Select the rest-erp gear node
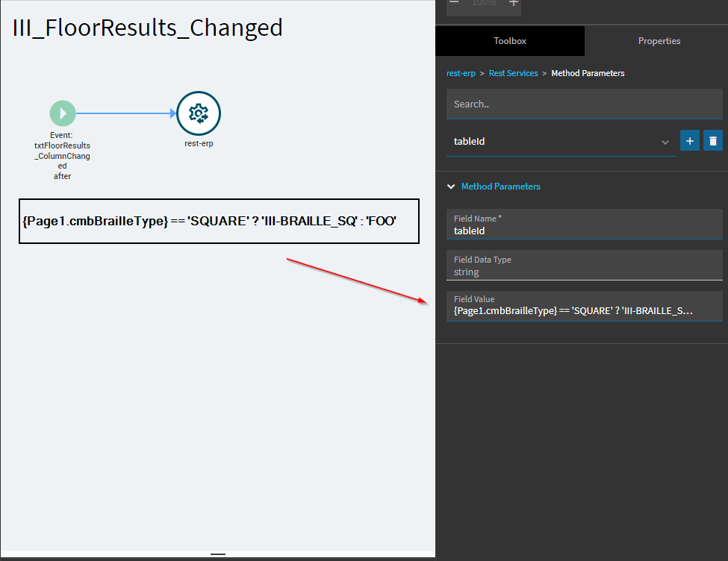 [199, 113]
